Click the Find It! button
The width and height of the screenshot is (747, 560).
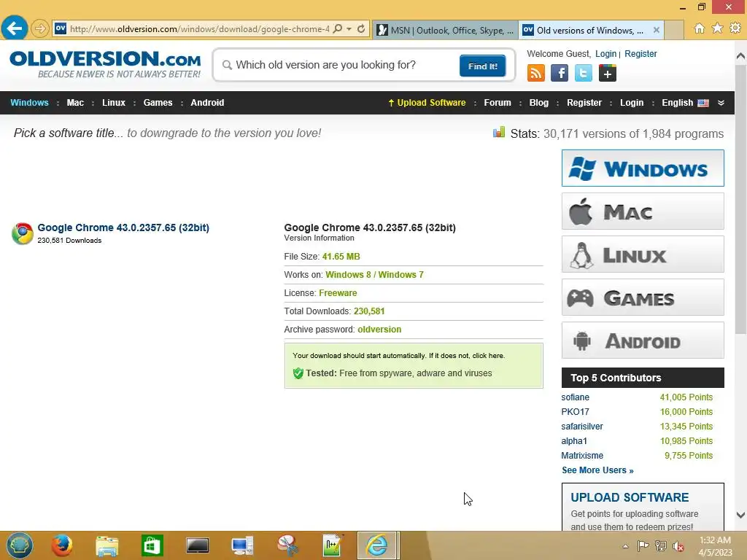coord(482,66)
